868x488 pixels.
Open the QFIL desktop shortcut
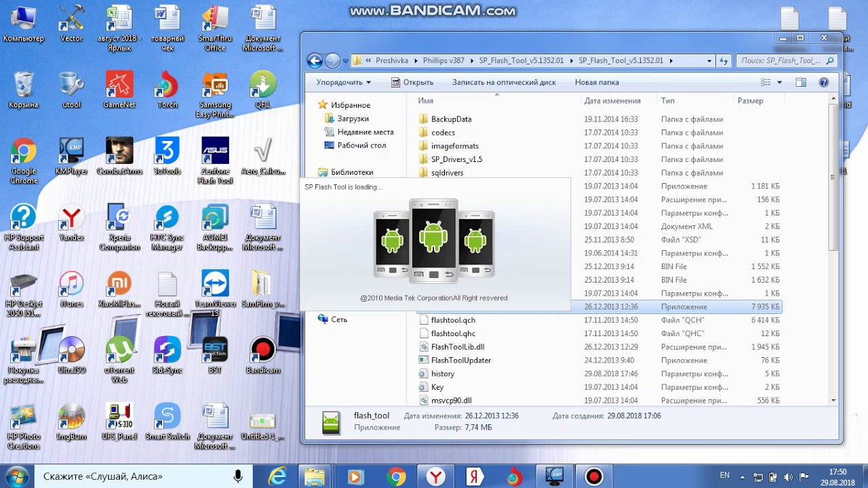point(263,90)
